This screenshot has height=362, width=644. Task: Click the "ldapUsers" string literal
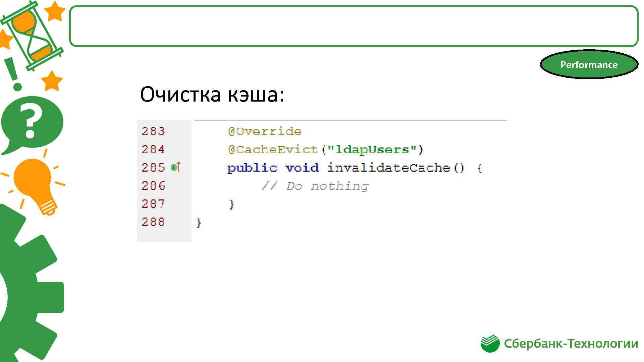372,149
